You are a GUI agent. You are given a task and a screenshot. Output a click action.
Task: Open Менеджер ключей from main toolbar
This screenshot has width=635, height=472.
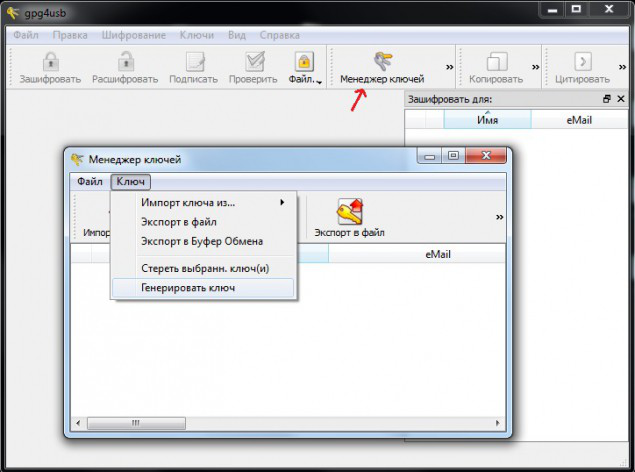coord(382,68)
